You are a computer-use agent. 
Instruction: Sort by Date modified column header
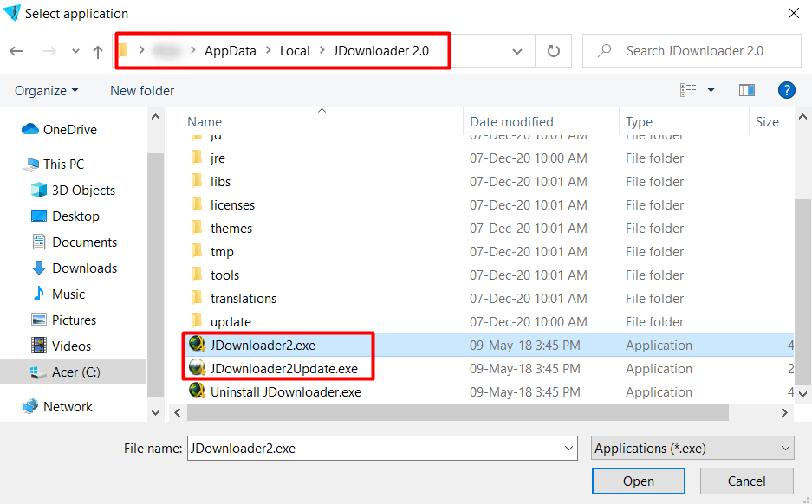pyautogui.click(x=511, y=121)
